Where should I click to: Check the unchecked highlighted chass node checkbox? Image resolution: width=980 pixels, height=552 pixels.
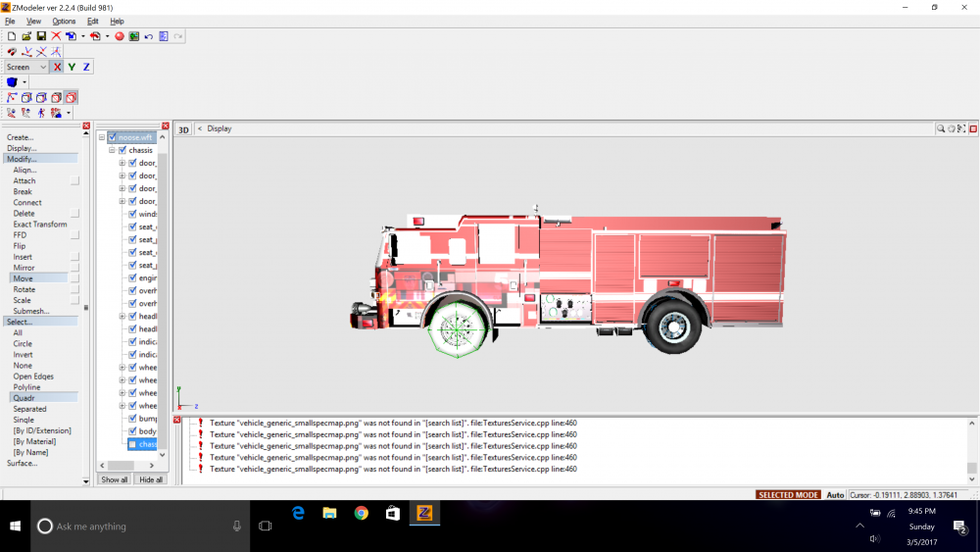(x=132, y=444)
